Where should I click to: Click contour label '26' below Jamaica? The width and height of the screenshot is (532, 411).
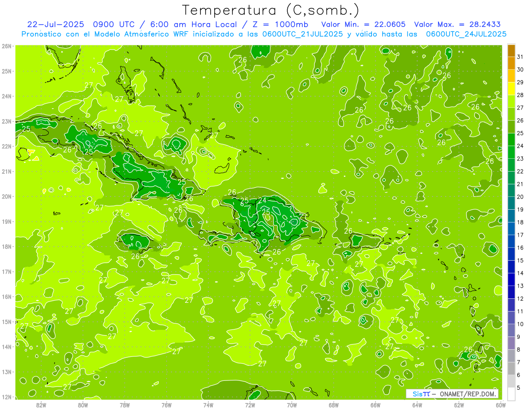tap(135, 256)
